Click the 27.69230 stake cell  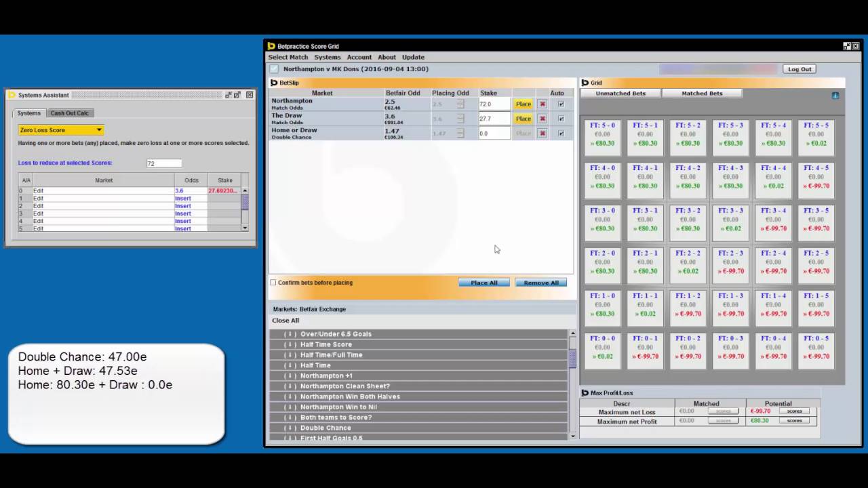[224, 191]
